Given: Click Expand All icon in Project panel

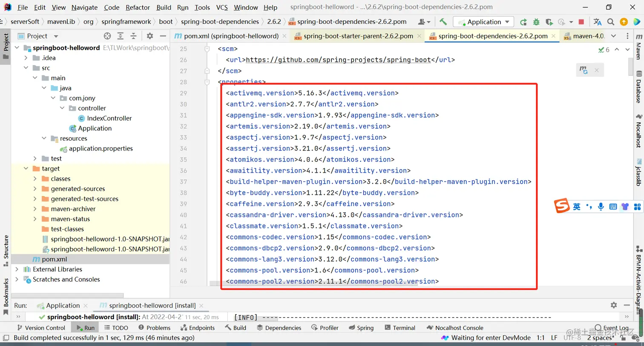Looking at the screenshot, I should [x=121, y=36].
